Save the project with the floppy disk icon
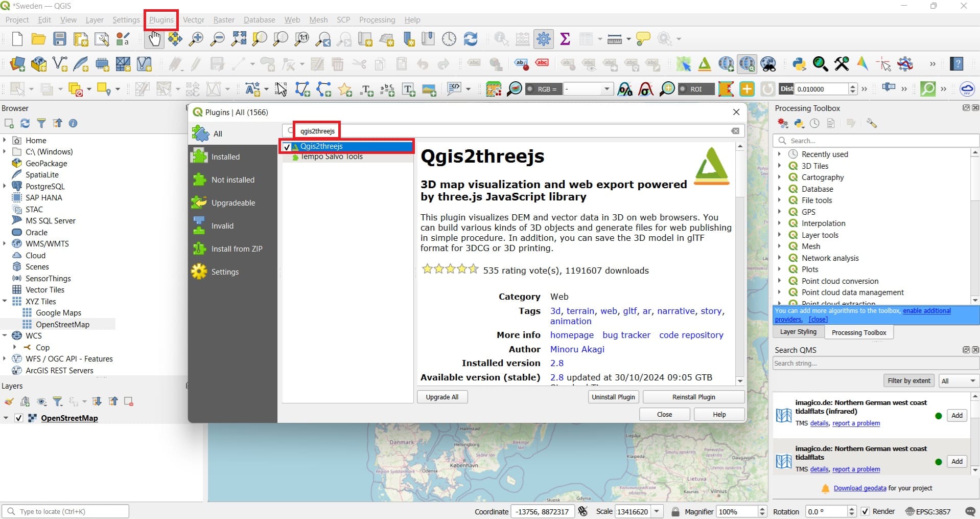Image resolution: width=980 pixels, height=519 pixels. pos(60,39)
